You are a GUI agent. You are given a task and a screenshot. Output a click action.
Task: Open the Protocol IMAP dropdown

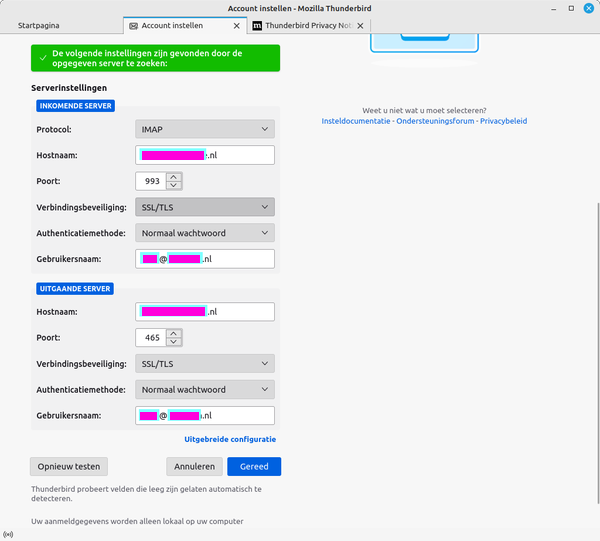[x=204, y=129]
